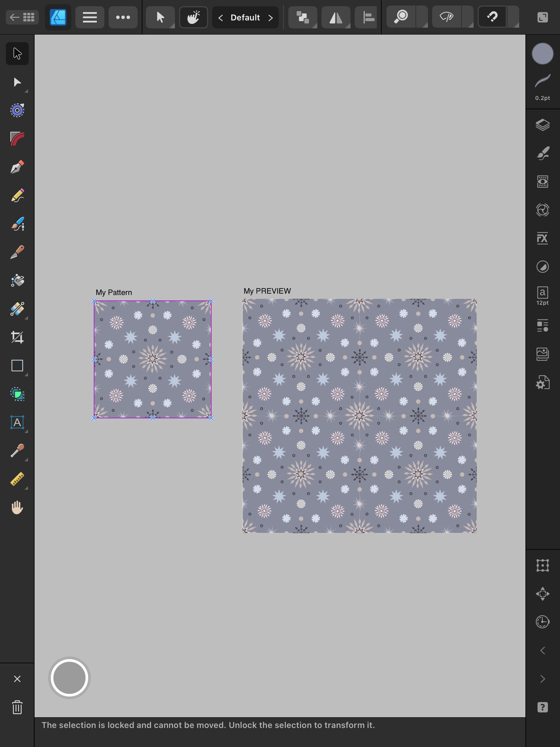This screenshot has height=747, width=560.
Task: Open the zoom magnifier control
Action: [401, 17]
